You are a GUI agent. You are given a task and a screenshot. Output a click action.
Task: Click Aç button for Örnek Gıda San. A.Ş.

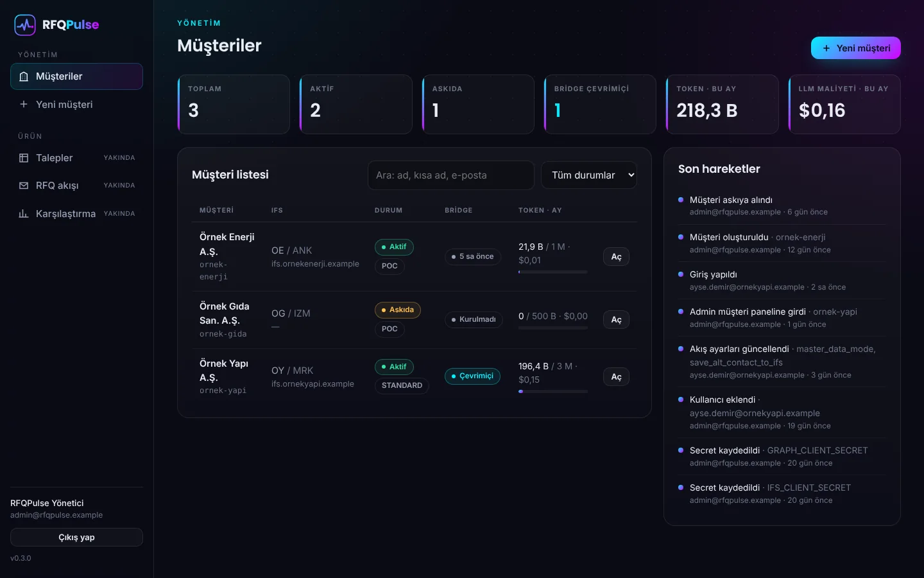coord(616,320)
